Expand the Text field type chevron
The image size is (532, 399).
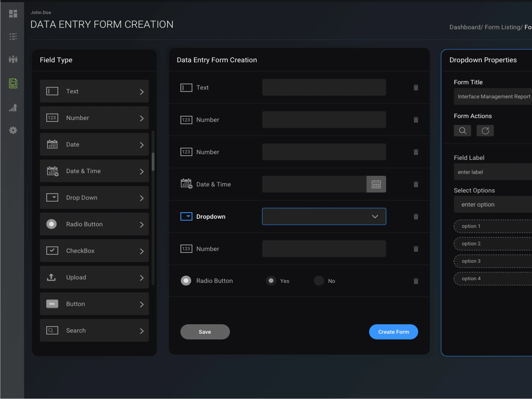[x=142, y=92]
